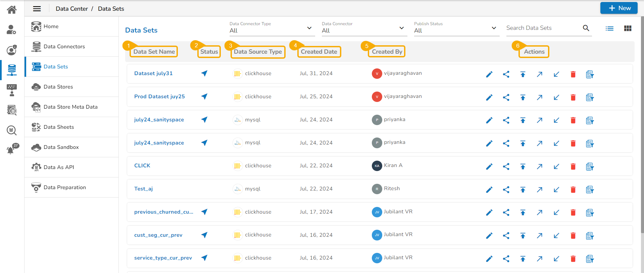Click the share icon for Prod Dataset juy25
The height and width of the screenshot is (273, 644).
point(506,97)
